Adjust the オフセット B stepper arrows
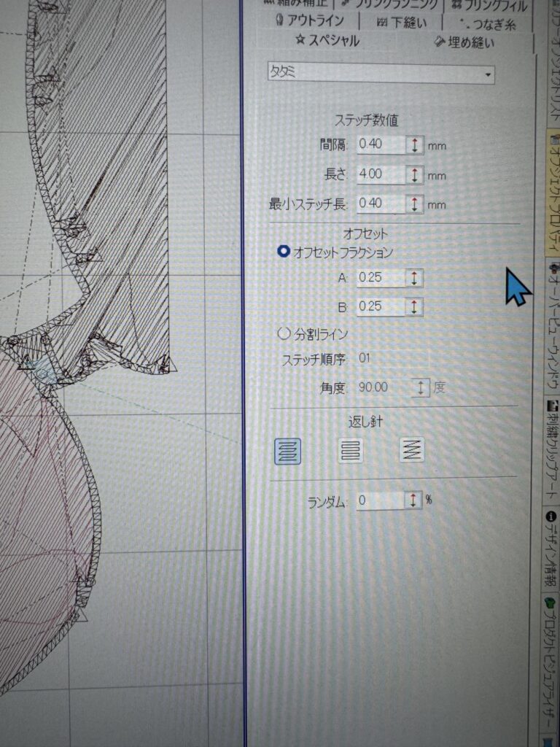The width and height of the screenshot is (560, 747). 414,306
